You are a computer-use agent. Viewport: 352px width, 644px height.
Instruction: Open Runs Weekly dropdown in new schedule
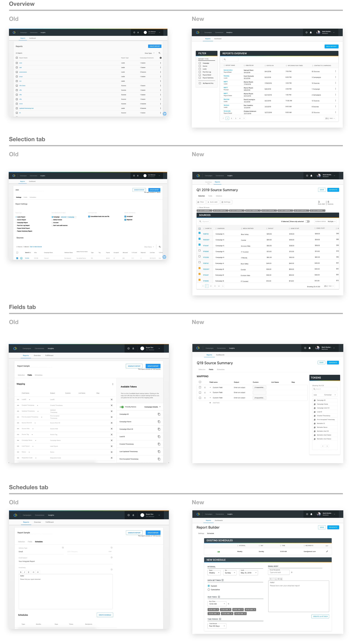click(x=214, y=573)
